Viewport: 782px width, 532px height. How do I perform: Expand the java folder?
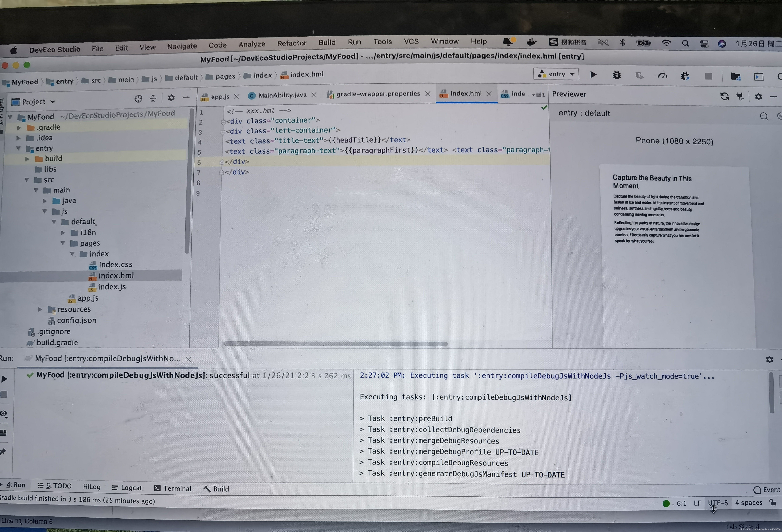pos(44,201)
